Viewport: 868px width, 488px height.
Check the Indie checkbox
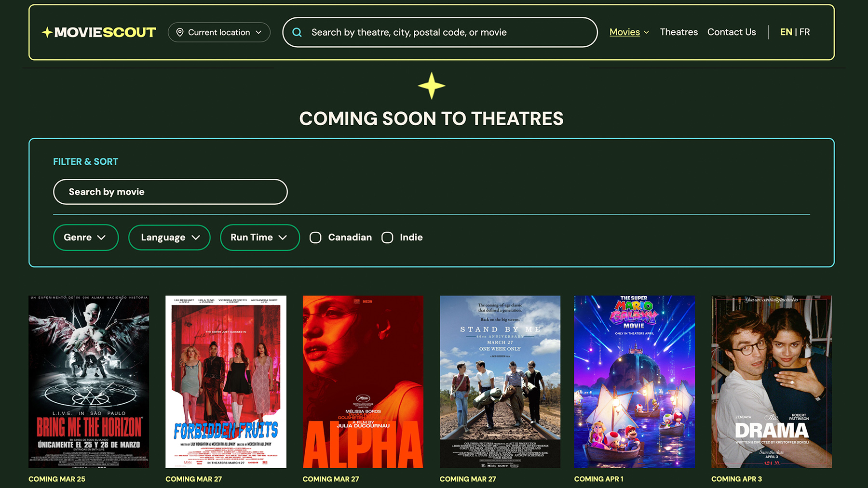(387, 237)
